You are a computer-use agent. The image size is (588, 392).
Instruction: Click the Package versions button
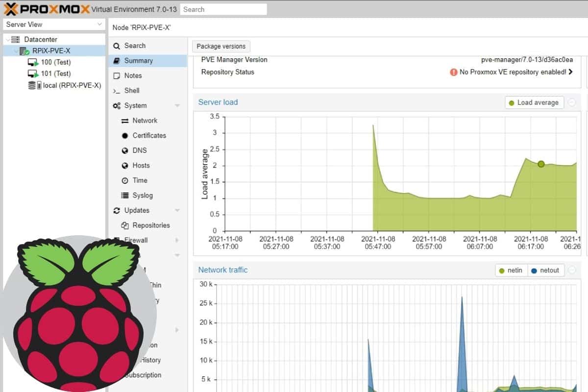click(x=220, y=46)
